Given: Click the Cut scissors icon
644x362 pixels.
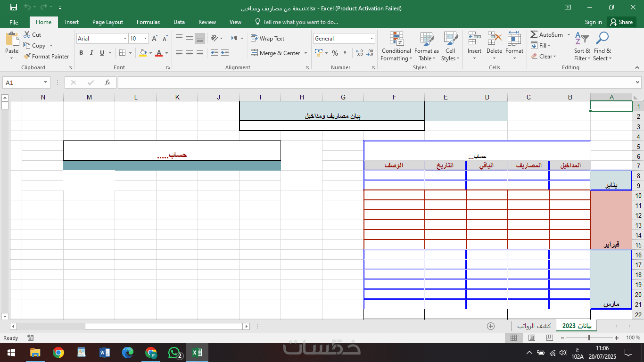Looking at the screenshot, I should (x=26, y=34).
